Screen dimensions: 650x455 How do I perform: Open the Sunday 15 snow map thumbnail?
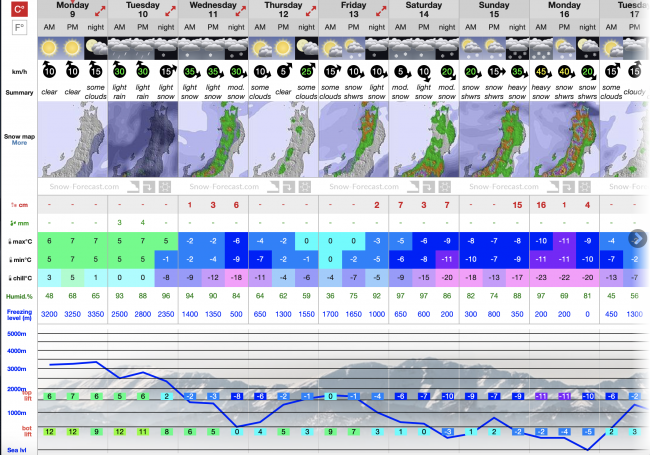494,140
